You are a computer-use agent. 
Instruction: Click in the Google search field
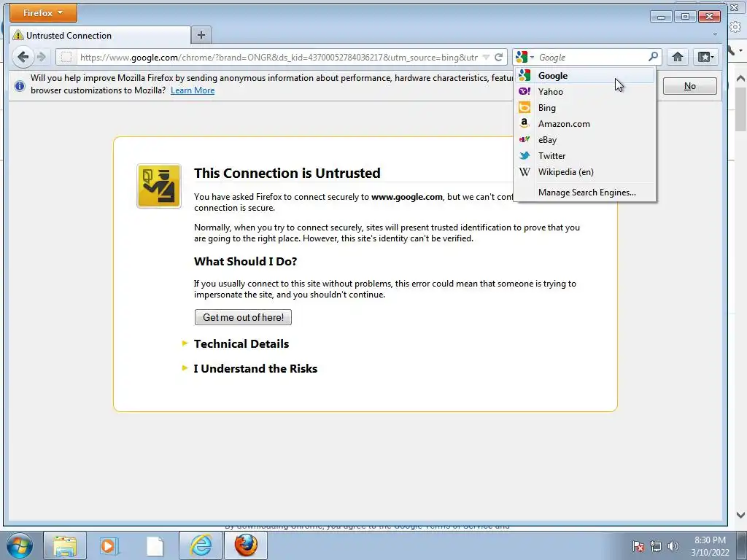click(x=591, y=57)
